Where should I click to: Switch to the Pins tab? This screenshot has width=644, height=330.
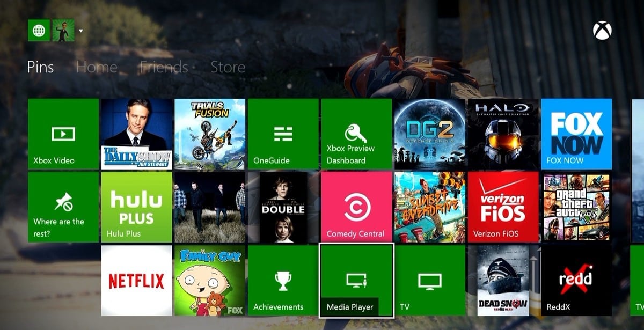tap(41, 67)
